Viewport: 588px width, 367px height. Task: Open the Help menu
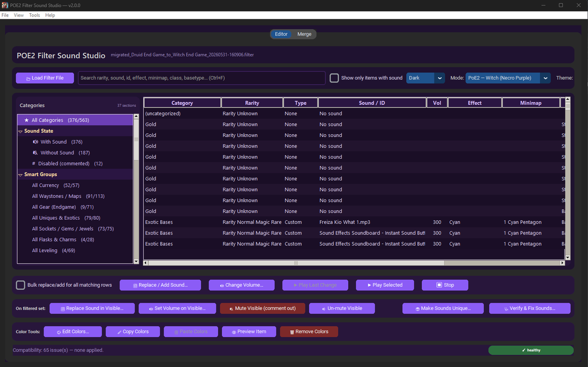50,15
